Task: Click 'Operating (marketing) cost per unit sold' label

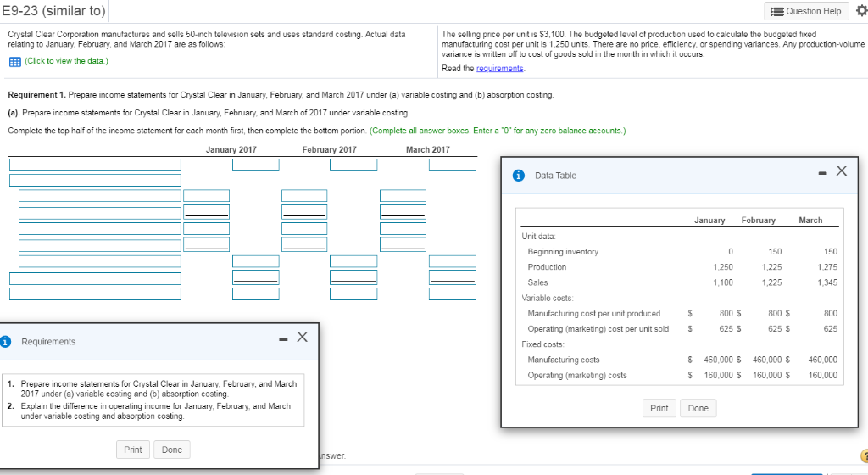Action: click(598, 329)
